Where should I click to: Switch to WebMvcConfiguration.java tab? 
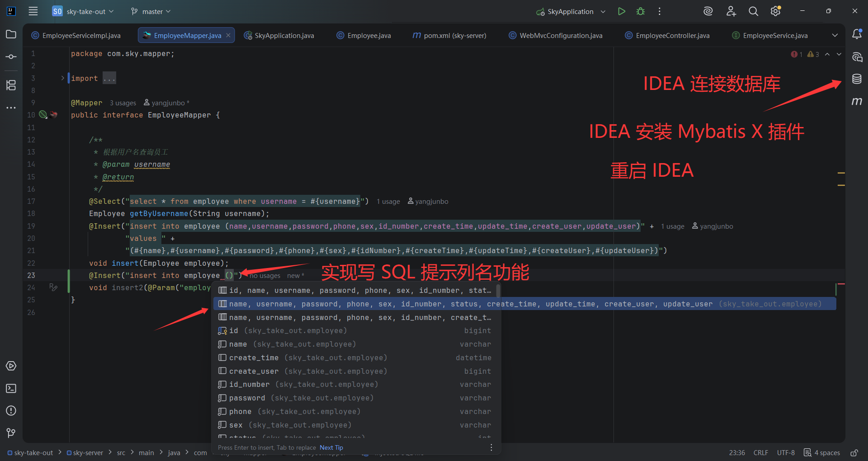[x=556, y=35]
